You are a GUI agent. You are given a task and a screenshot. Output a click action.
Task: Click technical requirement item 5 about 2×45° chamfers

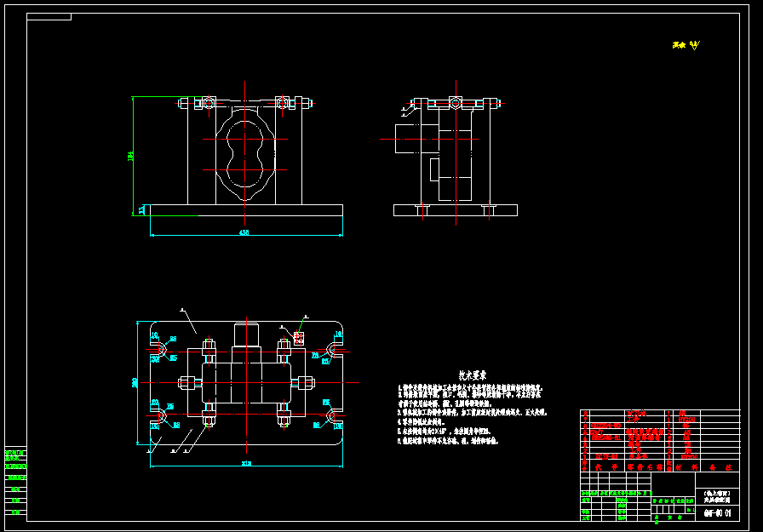pos(445,432)
